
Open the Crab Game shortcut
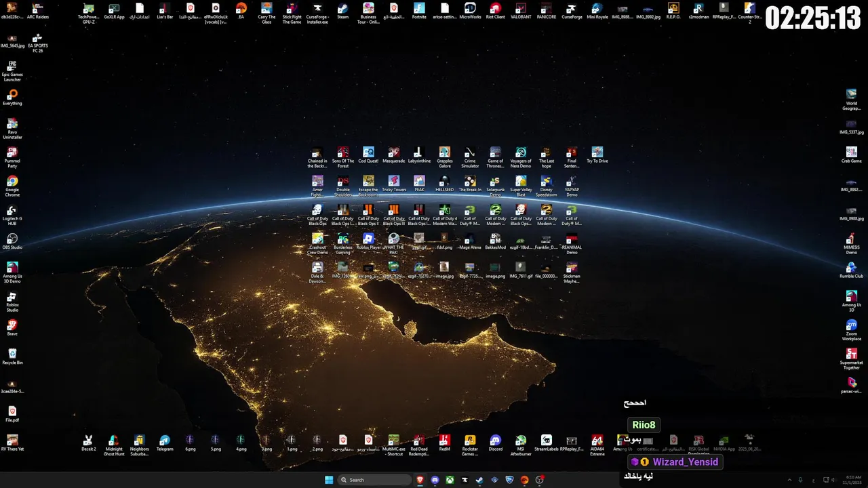[851, 155]
